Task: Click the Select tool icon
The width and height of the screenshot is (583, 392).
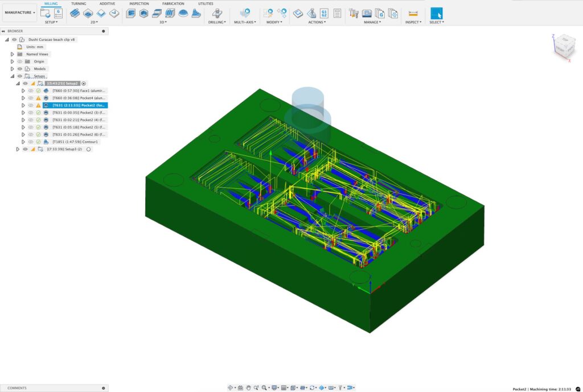Action: coord(436,13)
